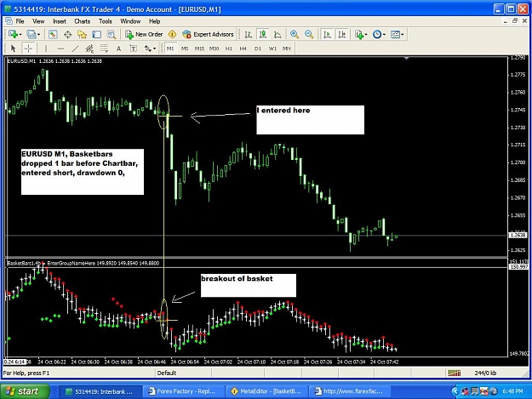
Task: Switch to MN timeframe
Action: coord(287,48)
